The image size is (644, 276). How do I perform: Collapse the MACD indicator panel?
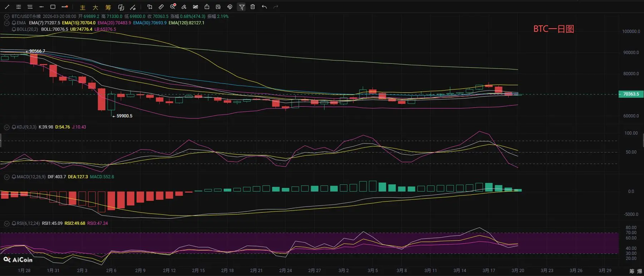pyautogui.click(x=6, y=177)
